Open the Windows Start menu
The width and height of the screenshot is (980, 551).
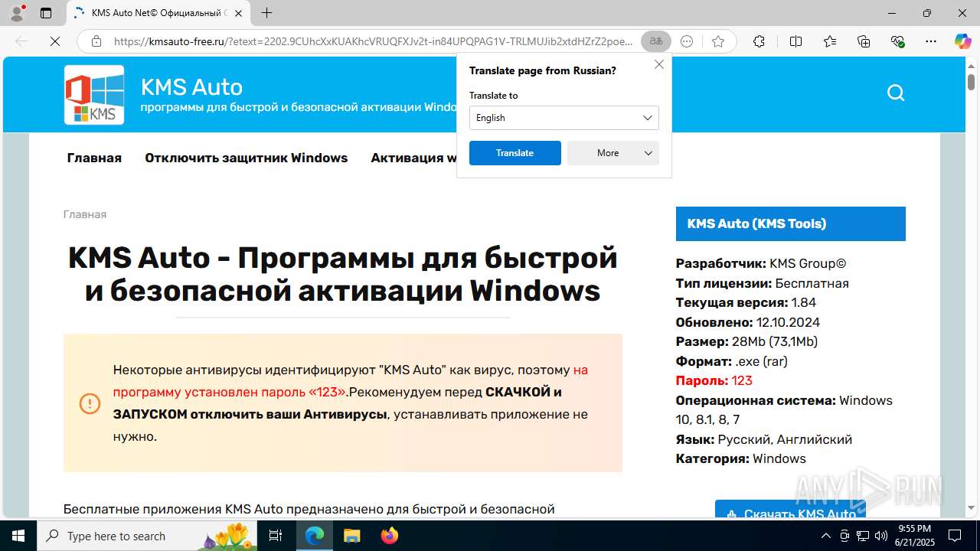click(x=18, y=536)
